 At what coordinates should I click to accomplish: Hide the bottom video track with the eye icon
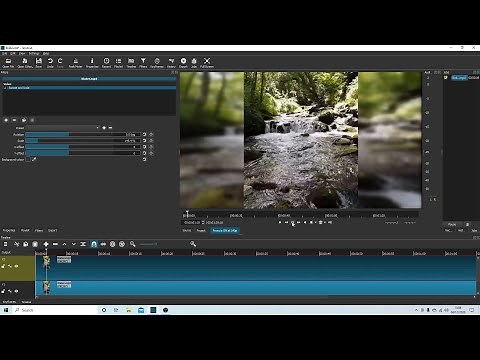point(16,291)
